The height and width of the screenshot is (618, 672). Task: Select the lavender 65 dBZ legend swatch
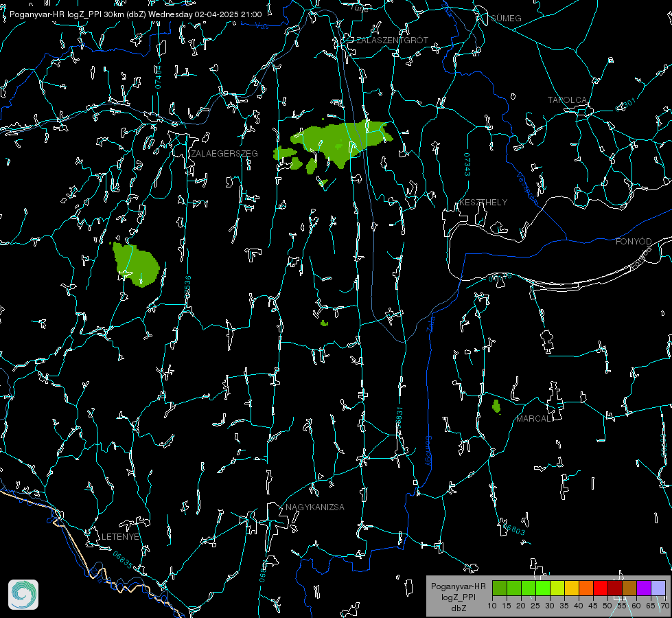[x=658, y=588]
